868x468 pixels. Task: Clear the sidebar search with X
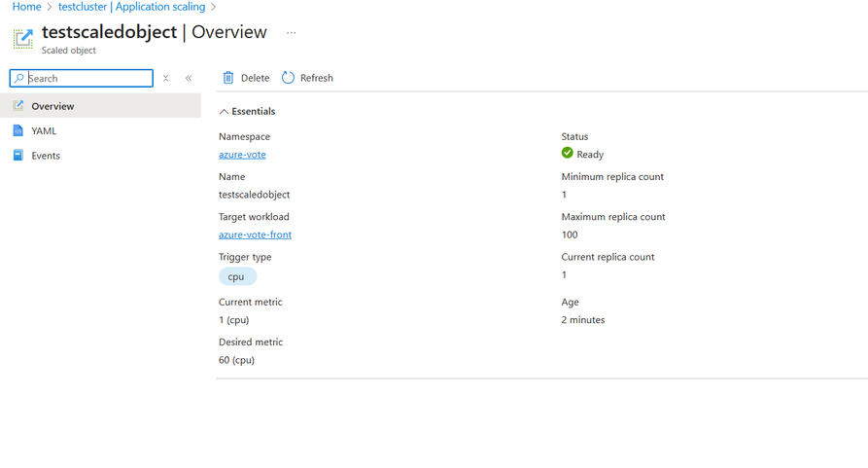tap(165, 78)
